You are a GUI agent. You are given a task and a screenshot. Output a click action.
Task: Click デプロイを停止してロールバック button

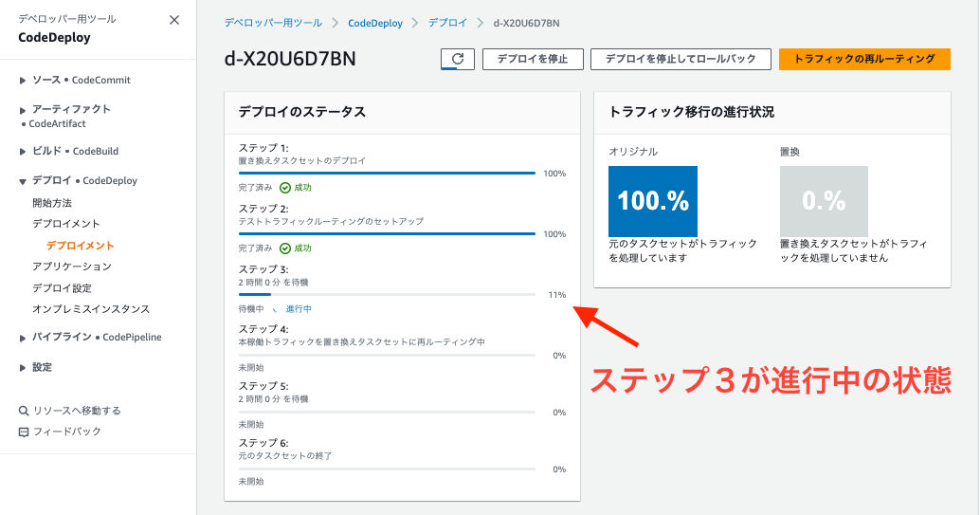tap(681, 59)
